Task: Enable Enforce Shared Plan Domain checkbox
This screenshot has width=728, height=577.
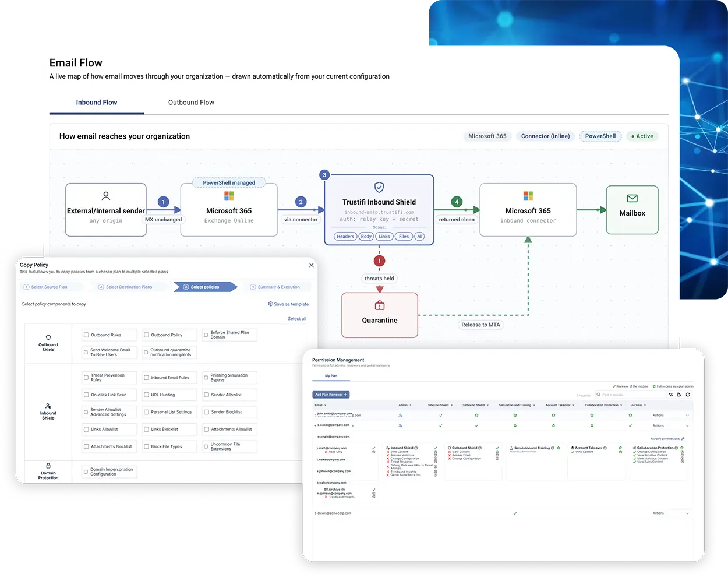Action: click(x=206, y=335)
